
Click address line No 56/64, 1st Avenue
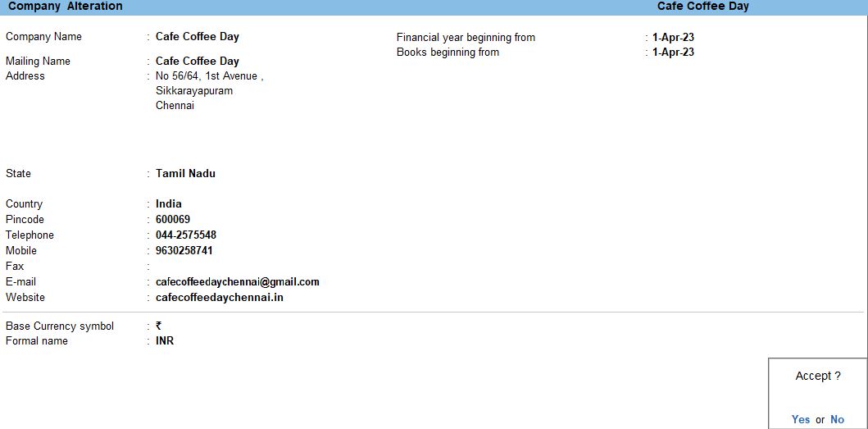click(x=209, y=76)
